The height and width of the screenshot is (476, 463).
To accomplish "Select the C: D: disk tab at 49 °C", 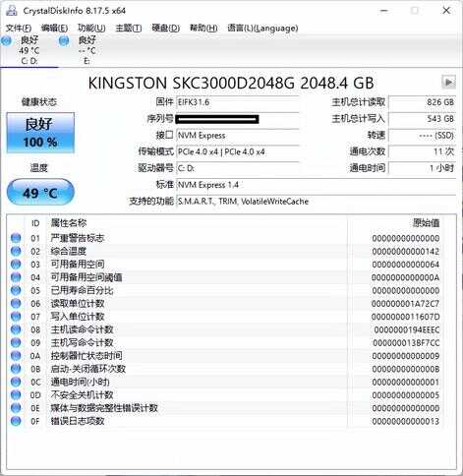I will (x=29, y=50).
